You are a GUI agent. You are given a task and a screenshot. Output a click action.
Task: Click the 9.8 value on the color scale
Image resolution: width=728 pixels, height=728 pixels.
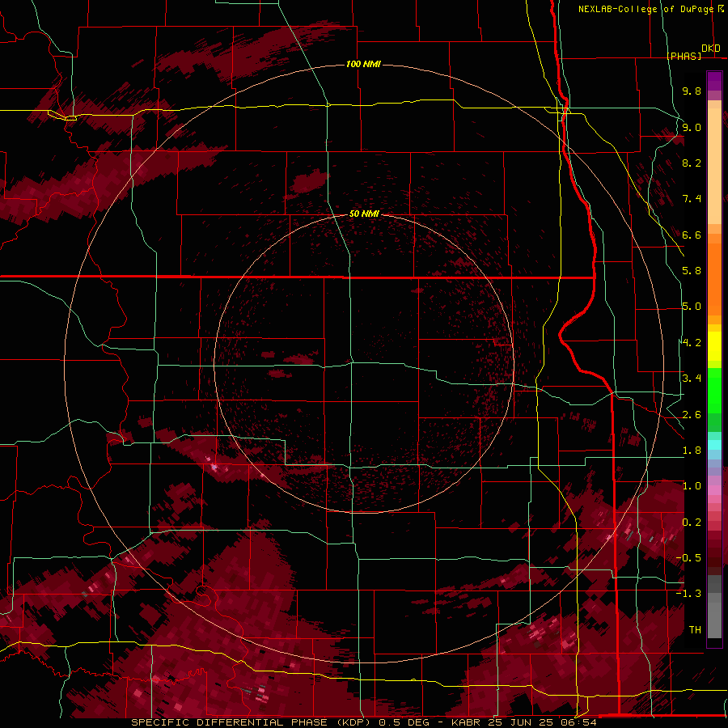pyautogui.click(x=692, y=91)
